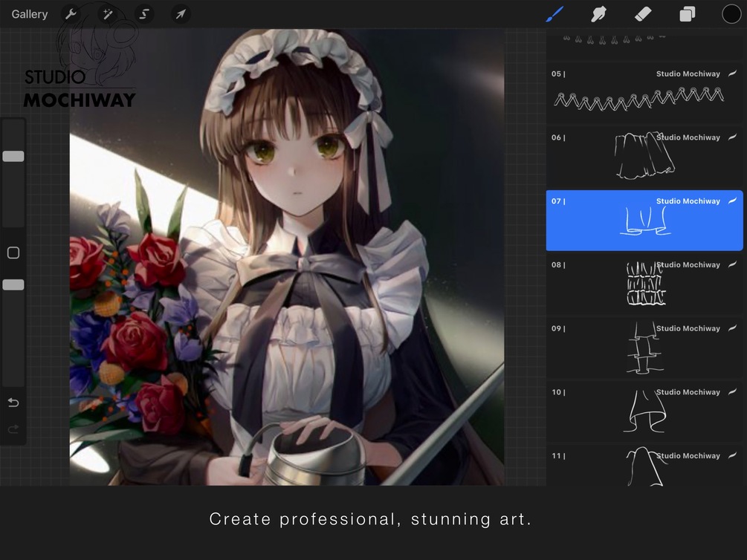Activate the Transform arrow tool
The image size is (747, 560).
tap(181, 14)
